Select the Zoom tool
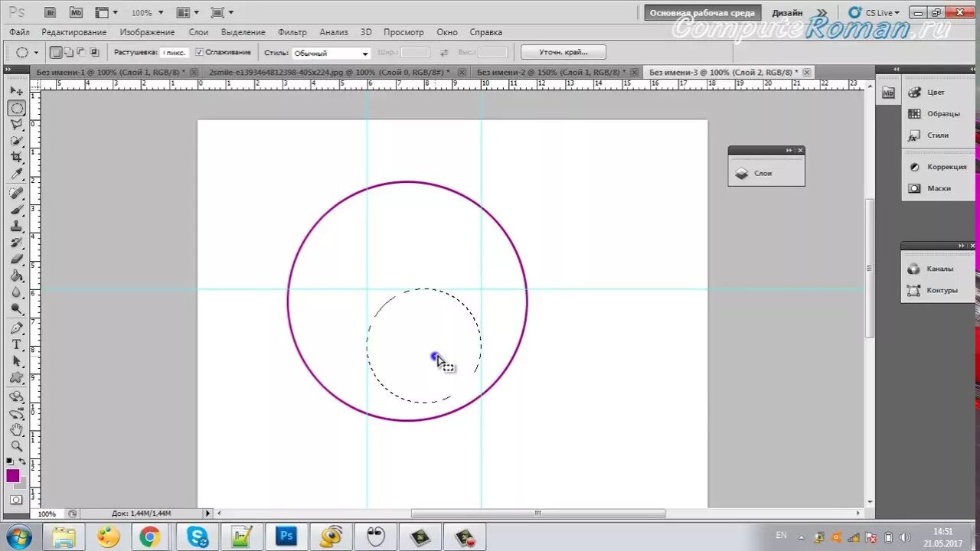The image size is (980, 551). click(x=16, y=446)
